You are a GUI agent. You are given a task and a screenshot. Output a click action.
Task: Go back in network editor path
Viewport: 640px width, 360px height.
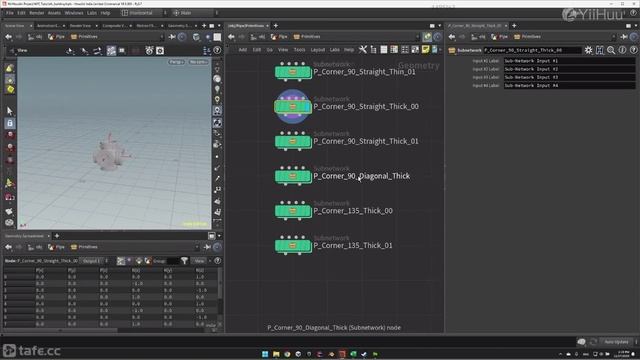[231, 37]
